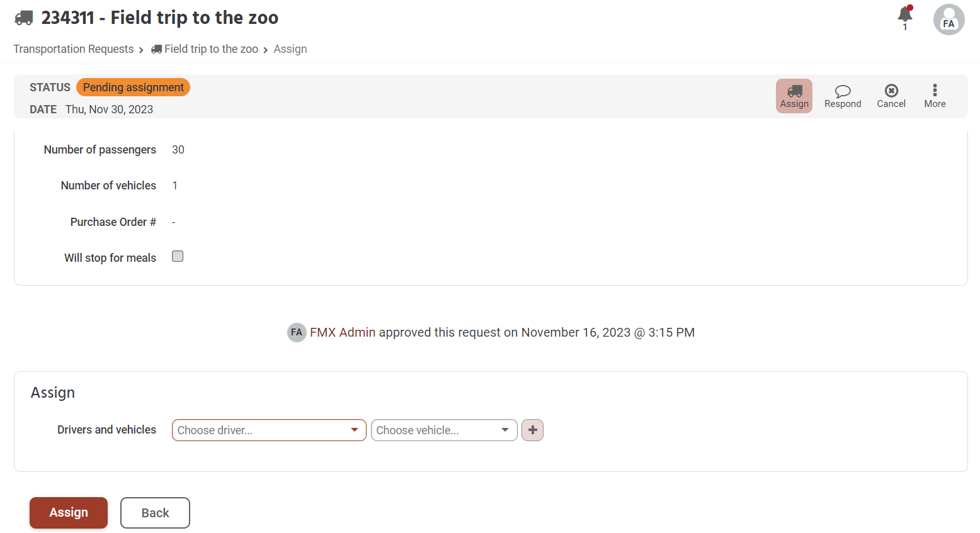Open the Choose driver dropdown
Image resolution: width=980 pixels, height=533 pixels.
[269, 430]
